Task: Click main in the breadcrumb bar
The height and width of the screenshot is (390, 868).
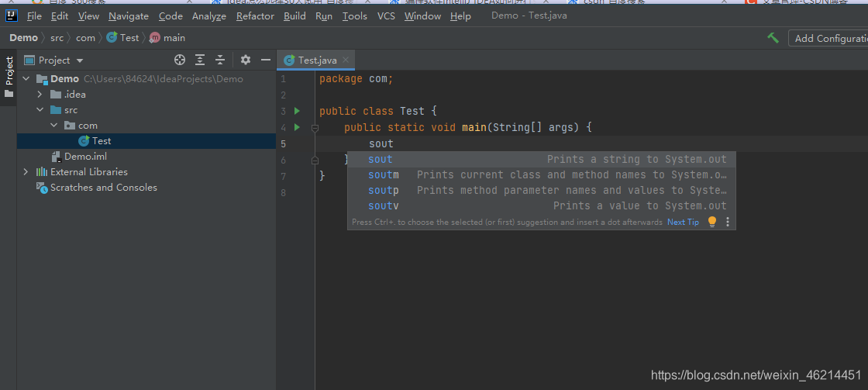Action: (x=167, y=38)
